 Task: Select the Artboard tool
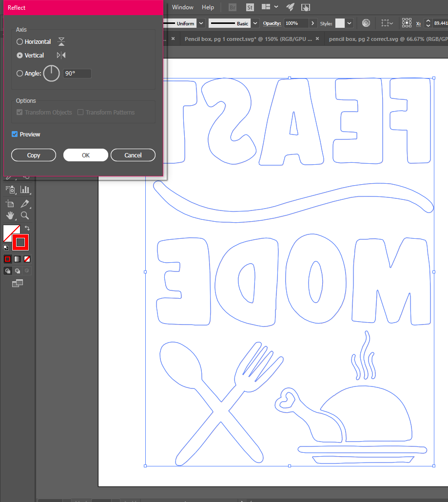pyautogui.click(x=10, y=203)
